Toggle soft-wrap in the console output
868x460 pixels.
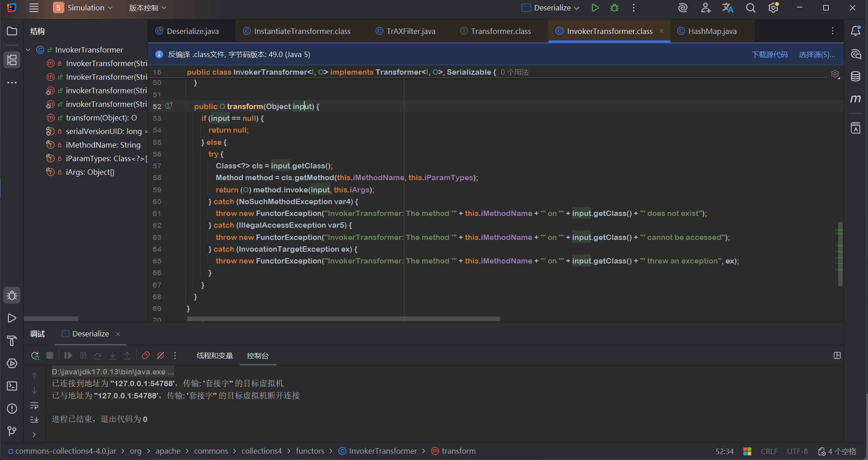34,405
